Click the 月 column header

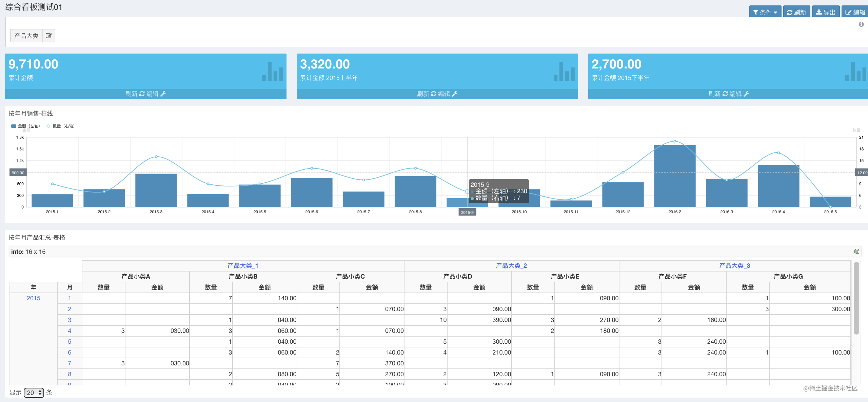tap(70, 287)
